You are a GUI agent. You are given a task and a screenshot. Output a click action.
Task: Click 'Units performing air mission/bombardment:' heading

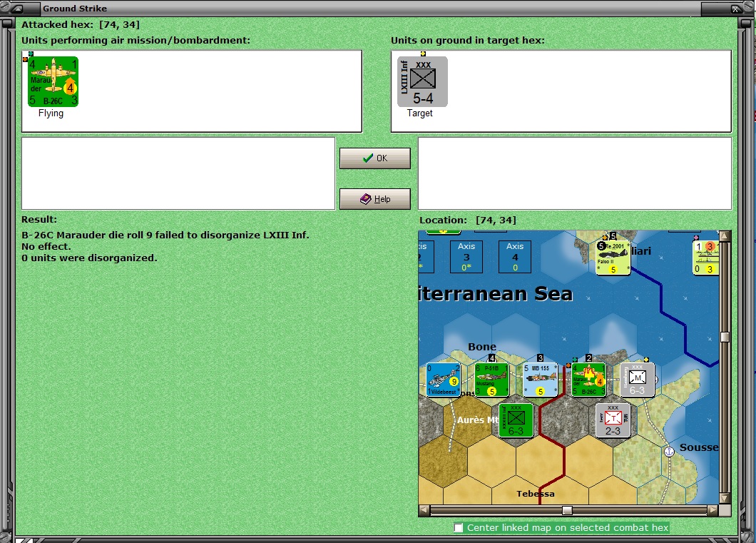pyautogui.click(x=136, y=41)
